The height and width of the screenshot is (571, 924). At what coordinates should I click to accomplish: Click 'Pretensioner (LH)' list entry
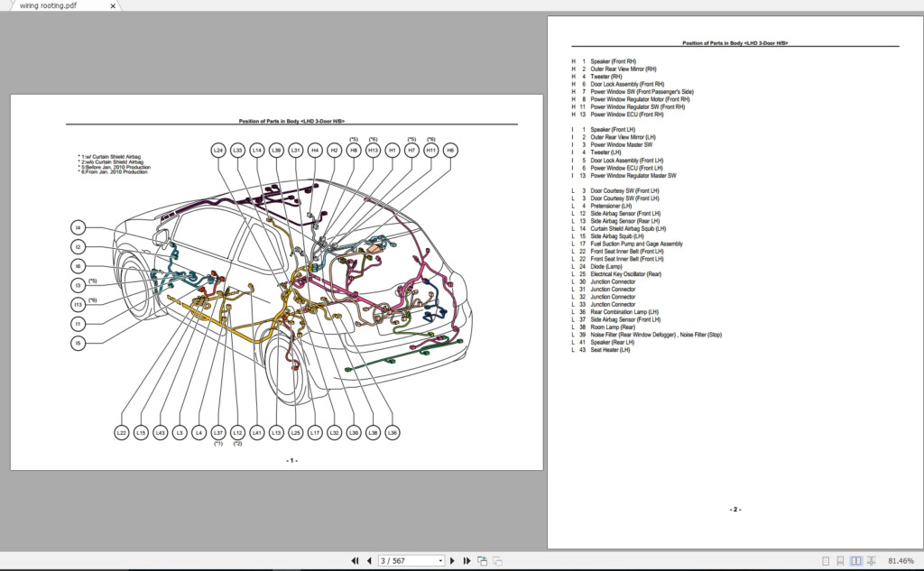[611, 207]
